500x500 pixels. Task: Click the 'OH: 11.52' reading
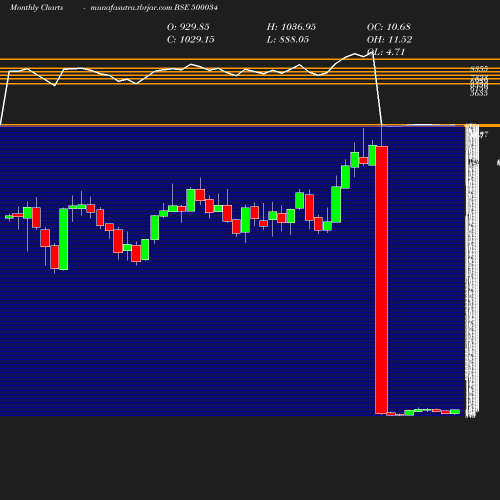coord(389,40)
